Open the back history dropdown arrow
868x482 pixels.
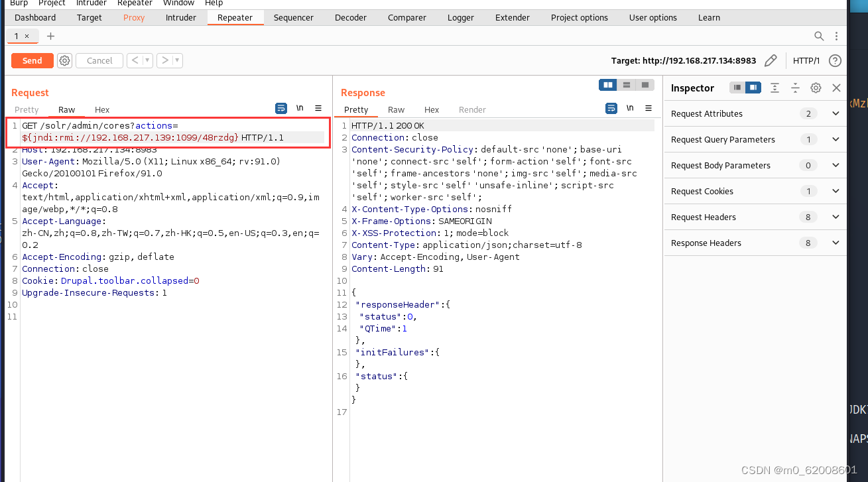click(148, 60)
